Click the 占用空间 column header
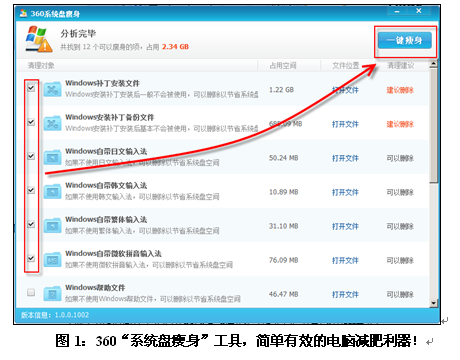This screenshot has width=460, height=360. point(283,66)
